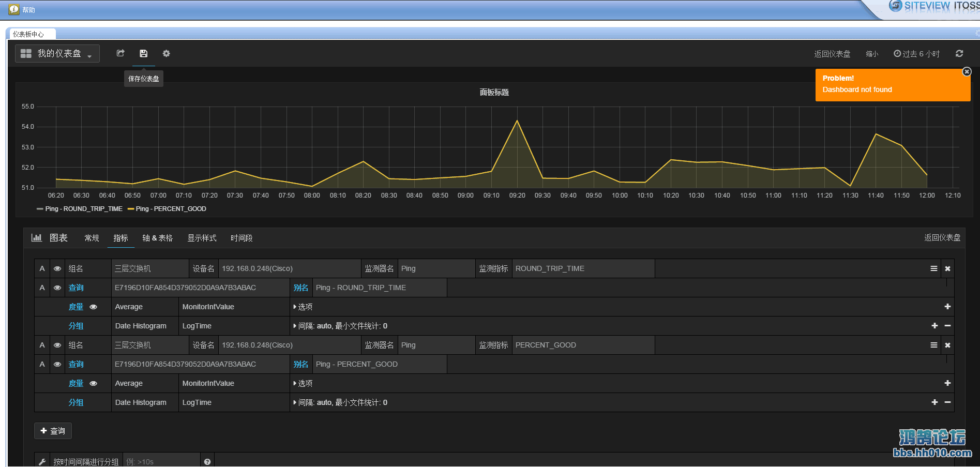Click the save dashboard floppy icon
The height and width of the screenshot is (467, 980).
[144, 53]
